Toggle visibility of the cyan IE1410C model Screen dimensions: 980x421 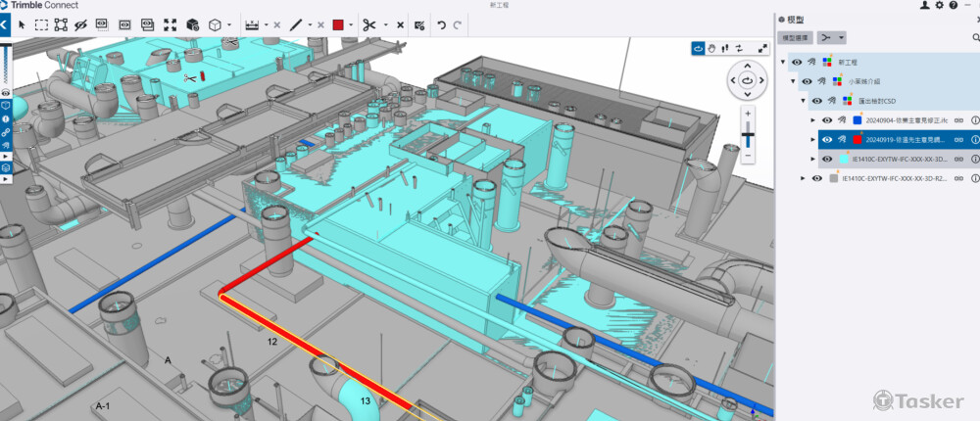(827, 159)
